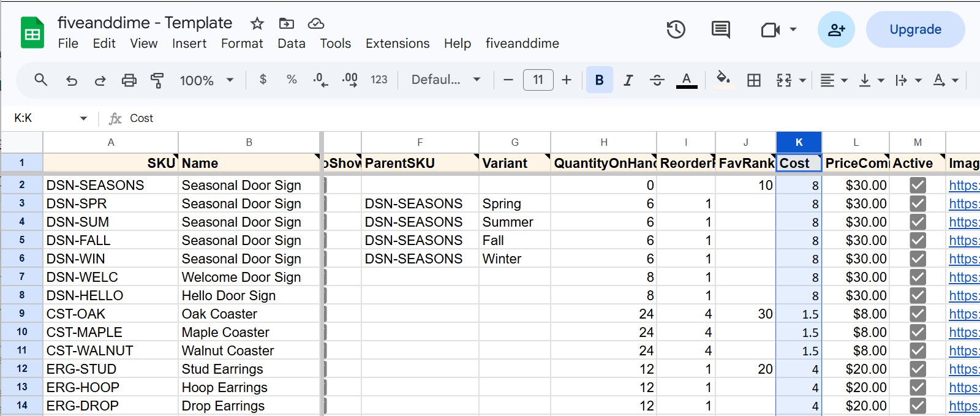Open text rotation dropdown
This screenshot has height=416, width=980.
pos(946,80)
